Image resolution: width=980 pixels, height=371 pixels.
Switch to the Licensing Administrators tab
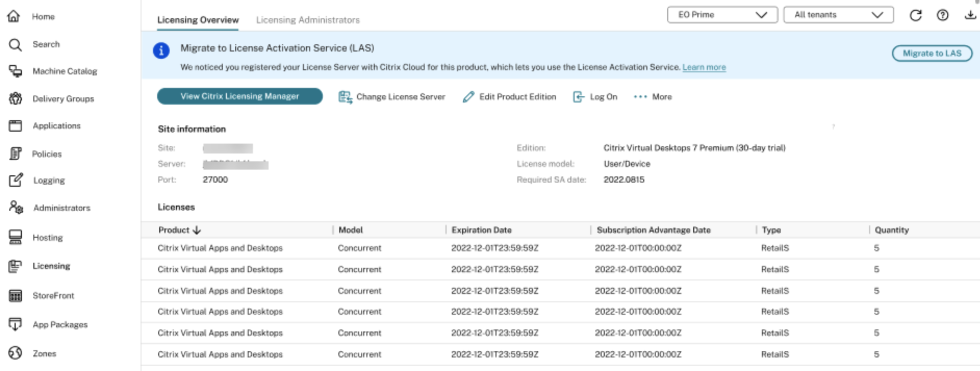[308, 20]
